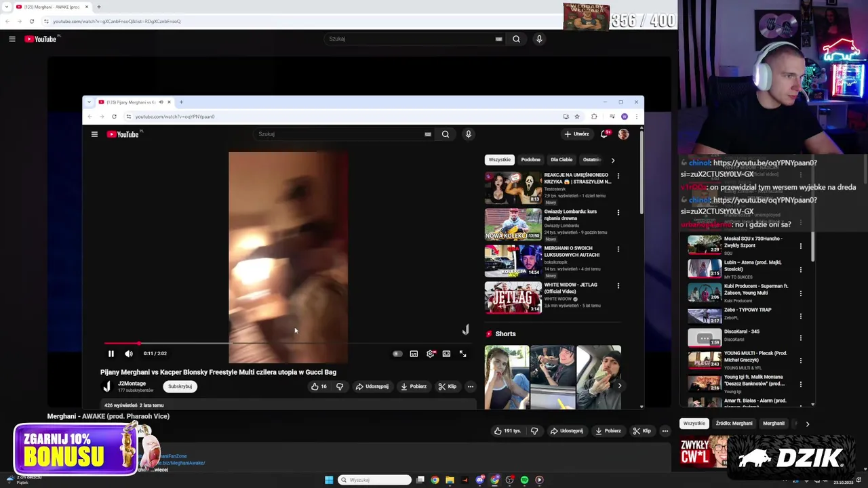The width and height of the screenshot is (868, 488).
Task: Click Udostępnij on front window video
Action: (x=372, y=386)
